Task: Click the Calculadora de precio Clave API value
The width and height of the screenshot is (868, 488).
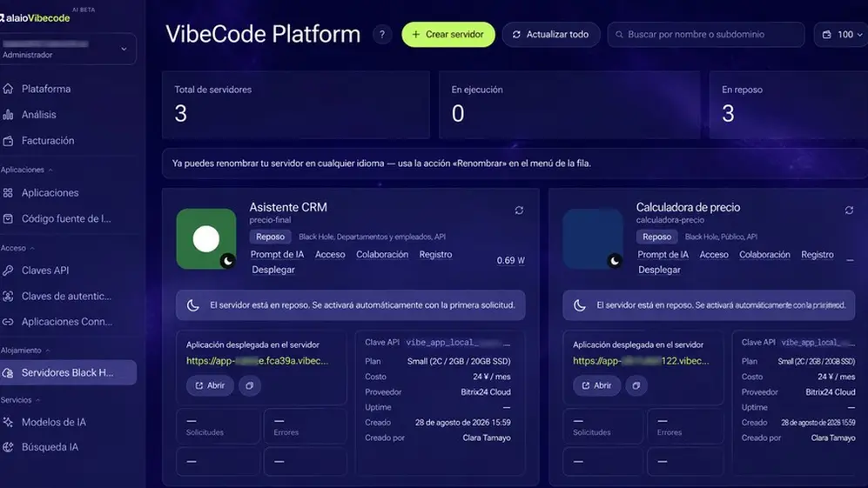Action: [x=818, y=343]
